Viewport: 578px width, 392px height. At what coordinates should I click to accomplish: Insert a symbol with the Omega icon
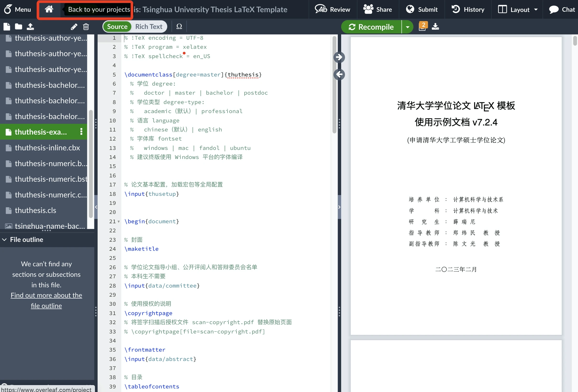(x=179, y=27)
